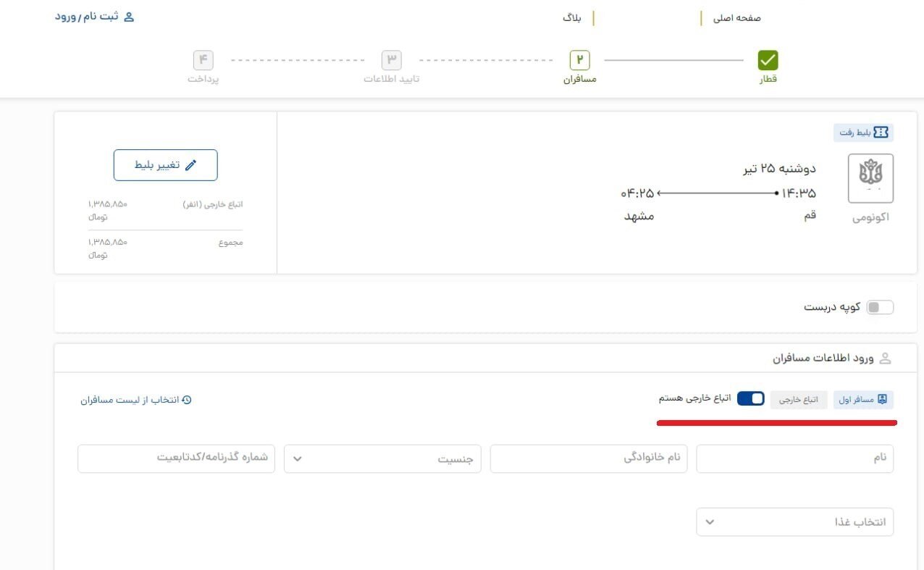
Task: Click the نام input field
Action: pos(794,458)
